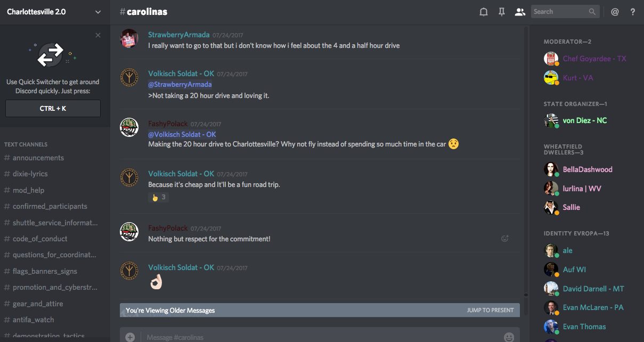Click the attach file plus icon

click(x=130, y=337)
